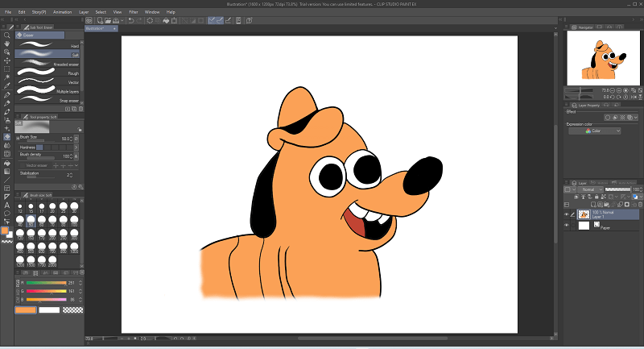Select the Gradient tool

7,172
